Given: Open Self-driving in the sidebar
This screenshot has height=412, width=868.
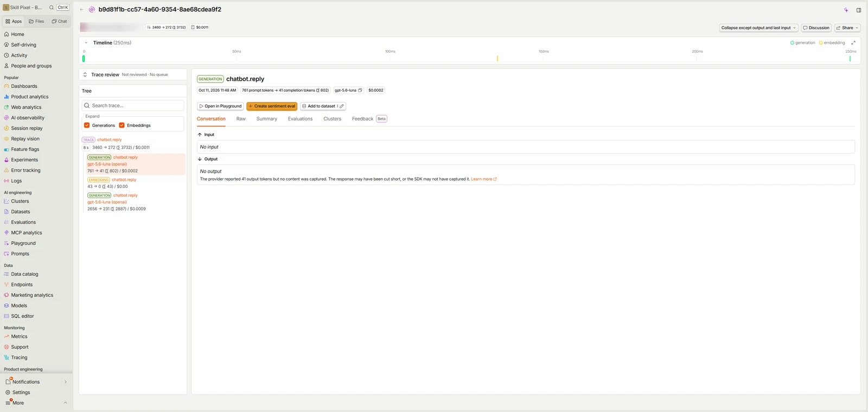Looking at the screenshot, I should [23, 45].
